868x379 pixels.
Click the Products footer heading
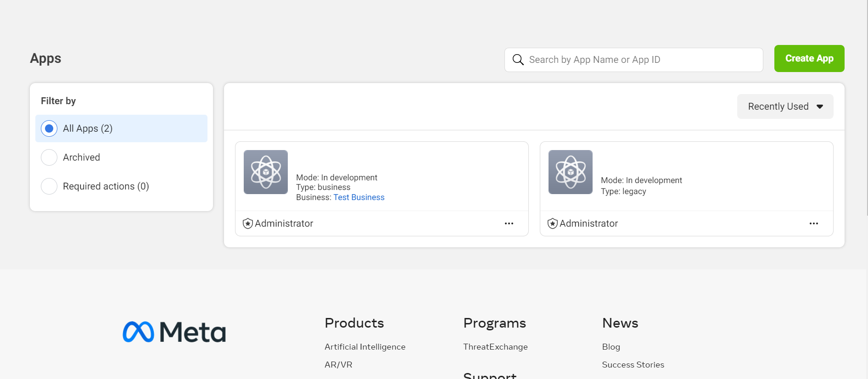click(x=354, y=323)
